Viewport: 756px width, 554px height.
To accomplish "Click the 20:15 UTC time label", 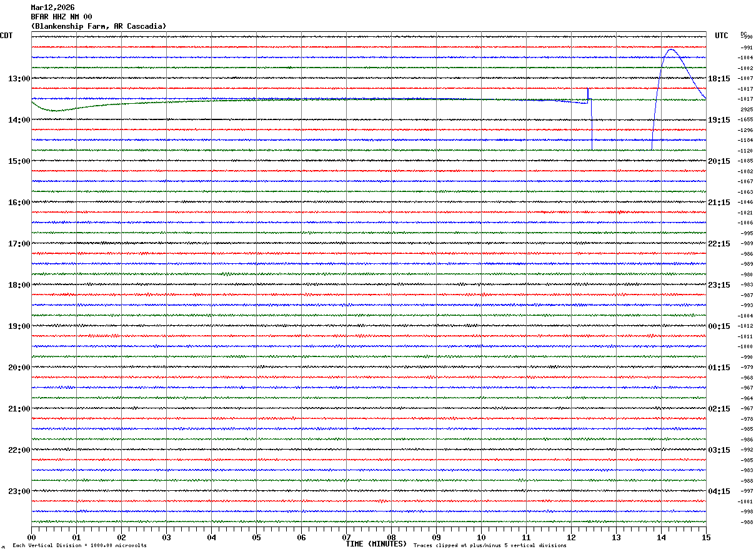I will tap(719, 161).
